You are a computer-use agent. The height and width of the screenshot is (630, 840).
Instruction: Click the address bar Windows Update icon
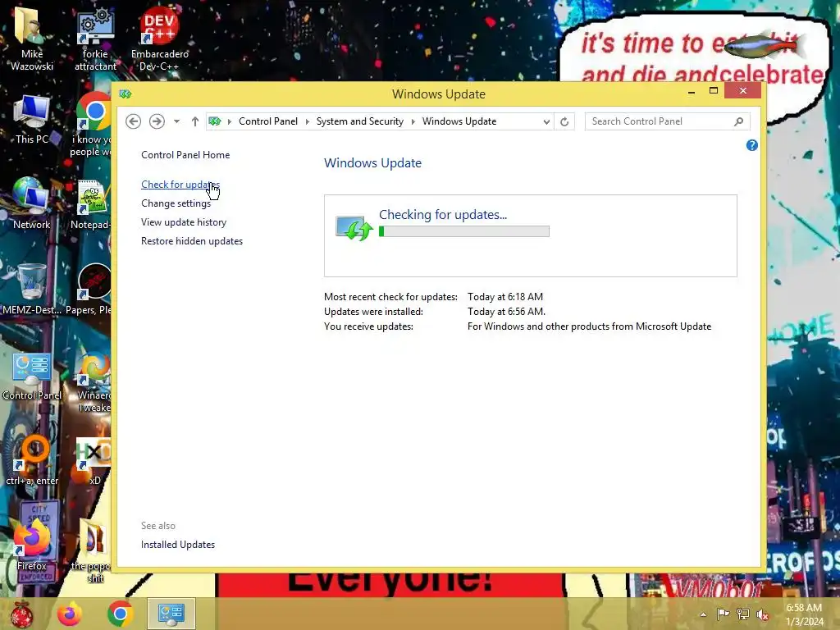[215, 121]
